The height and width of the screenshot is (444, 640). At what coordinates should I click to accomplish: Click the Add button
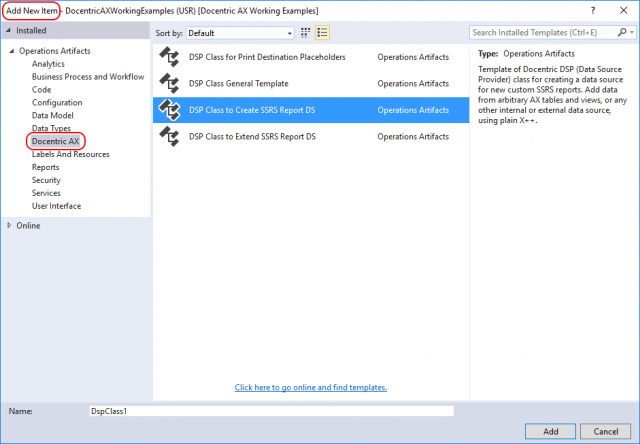550,431
